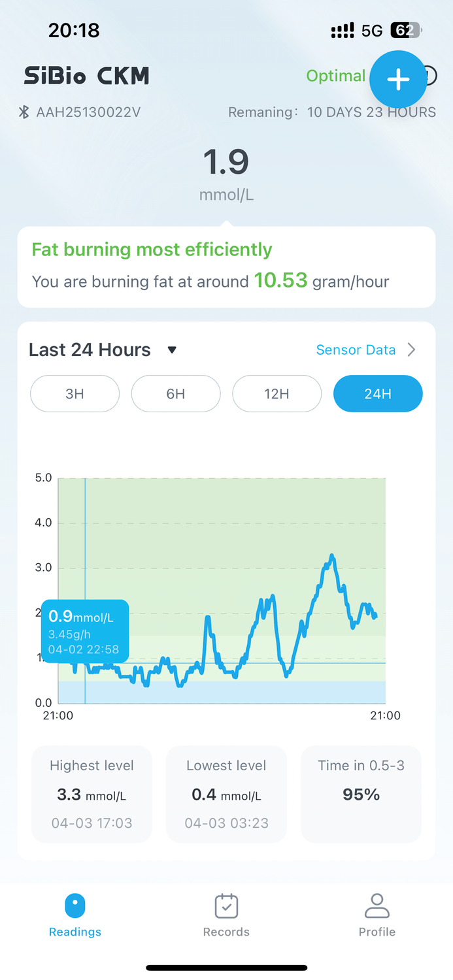Image resolution: width=453 pixels, height=980 pixels.
Task: Tap the cellular signal bars icon
Action: (x=343, y=30)
